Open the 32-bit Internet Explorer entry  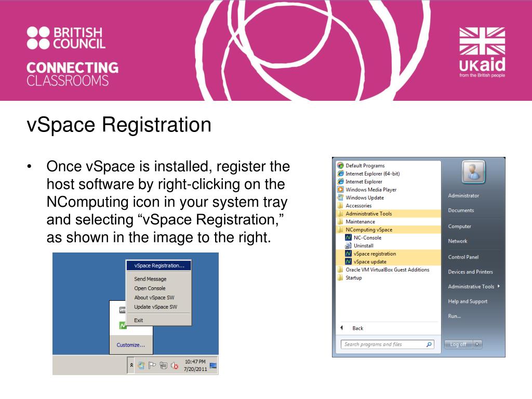[x=364, y=181]
